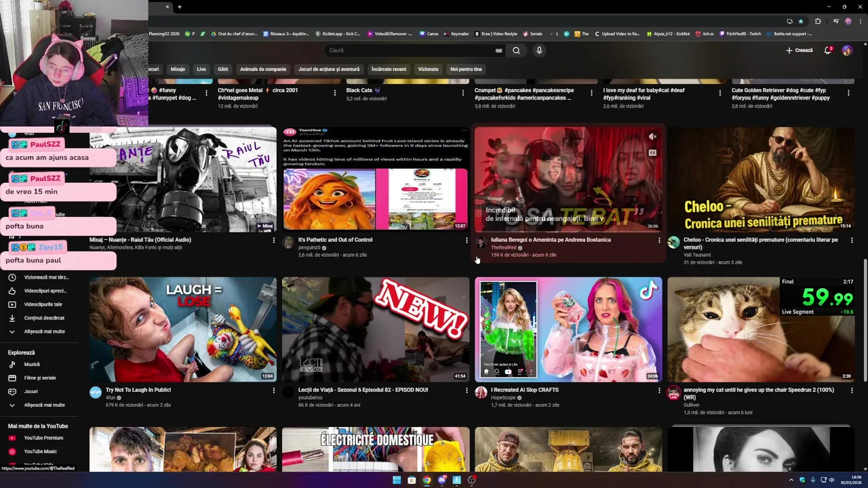Open the YouTube account avatar menu
The width and height of the screenshot is (868, 488).
(x=847, y=50)
